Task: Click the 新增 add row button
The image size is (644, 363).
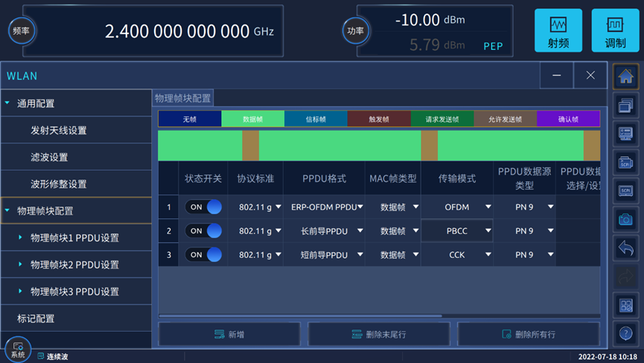Action: click(x=229, y=334)
